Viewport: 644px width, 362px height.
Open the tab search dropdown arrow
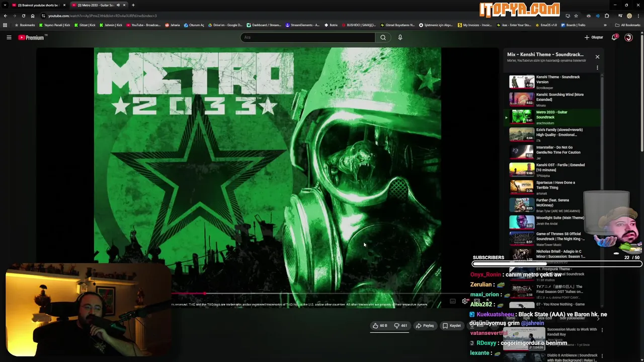[5, 5]
